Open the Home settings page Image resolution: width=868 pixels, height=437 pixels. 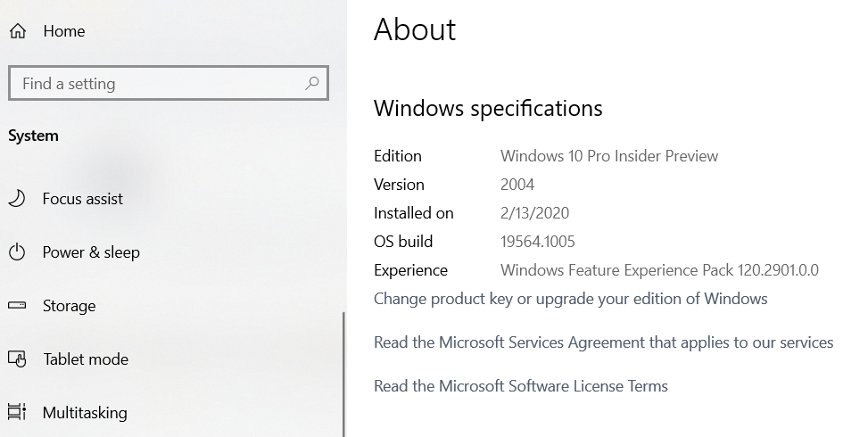tap(64, 31)
